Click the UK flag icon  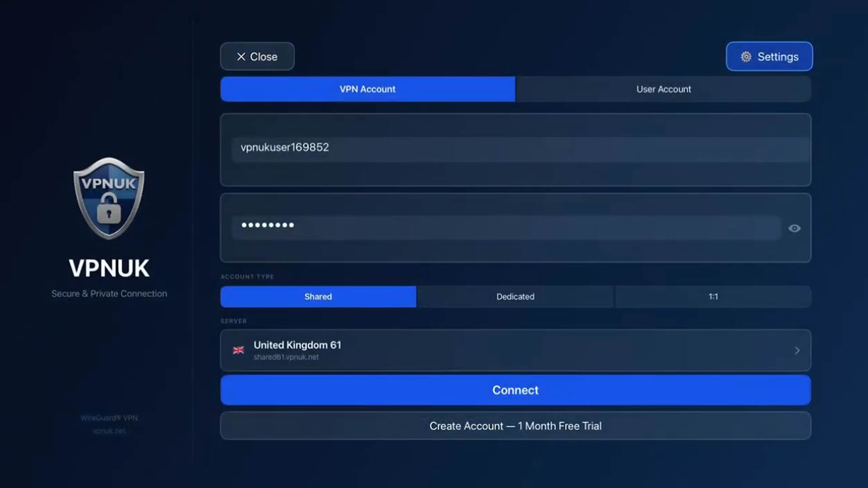tap(238, 350)
